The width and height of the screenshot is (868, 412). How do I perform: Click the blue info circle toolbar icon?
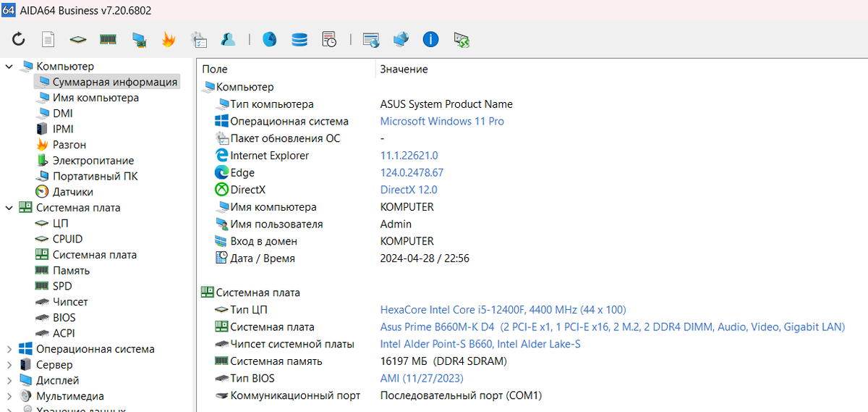(430, 39)
